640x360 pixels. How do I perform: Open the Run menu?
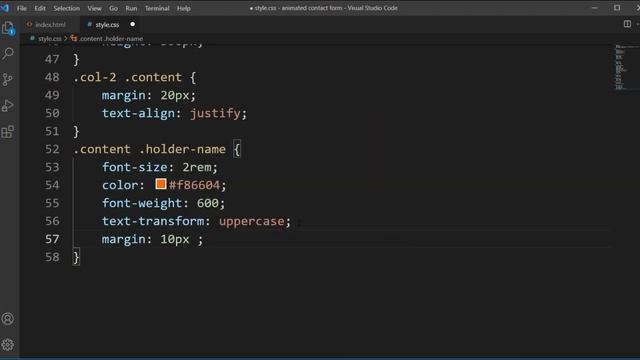pyautogui.click(x=131, y=8)
